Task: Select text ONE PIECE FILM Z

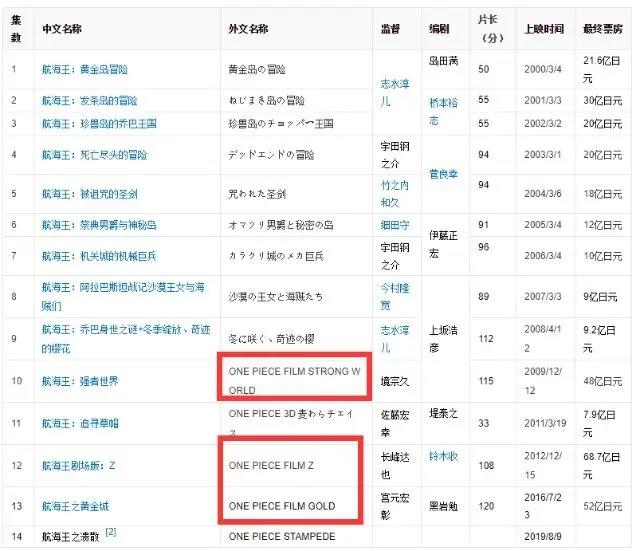Action: [271, 466]
